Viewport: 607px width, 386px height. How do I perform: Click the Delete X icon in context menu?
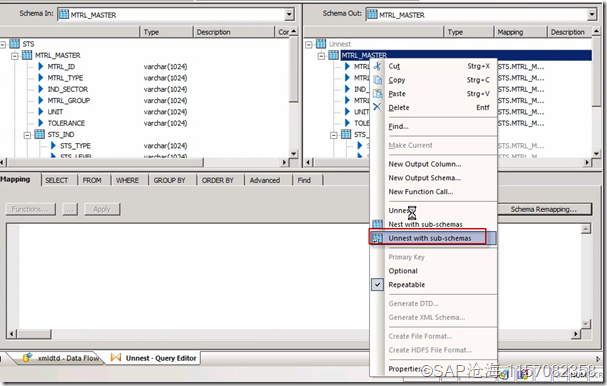click(377, 107)
